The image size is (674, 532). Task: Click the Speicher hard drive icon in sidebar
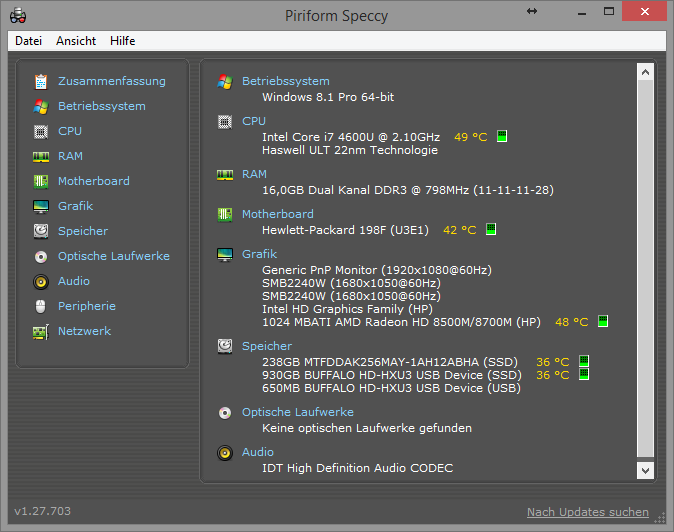click(x=41, y=231)
